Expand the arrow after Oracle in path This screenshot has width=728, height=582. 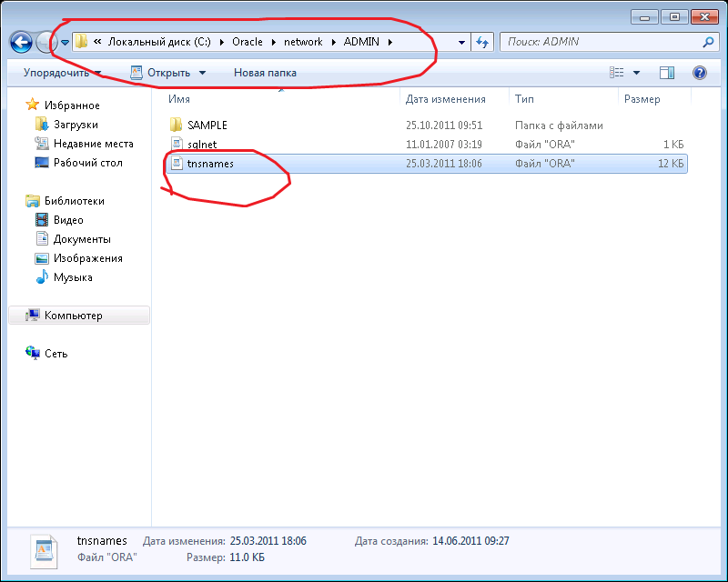coord(274,42)
